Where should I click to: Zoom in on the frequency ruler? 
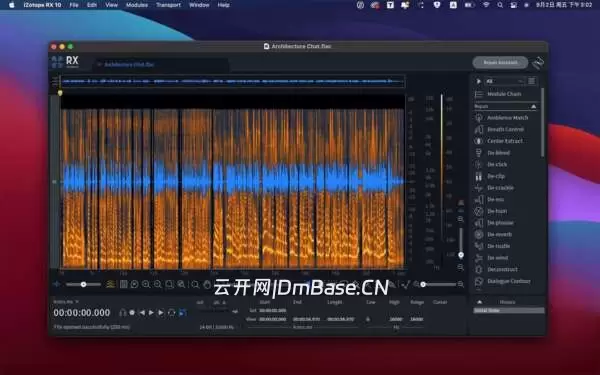tap(461, 220)
